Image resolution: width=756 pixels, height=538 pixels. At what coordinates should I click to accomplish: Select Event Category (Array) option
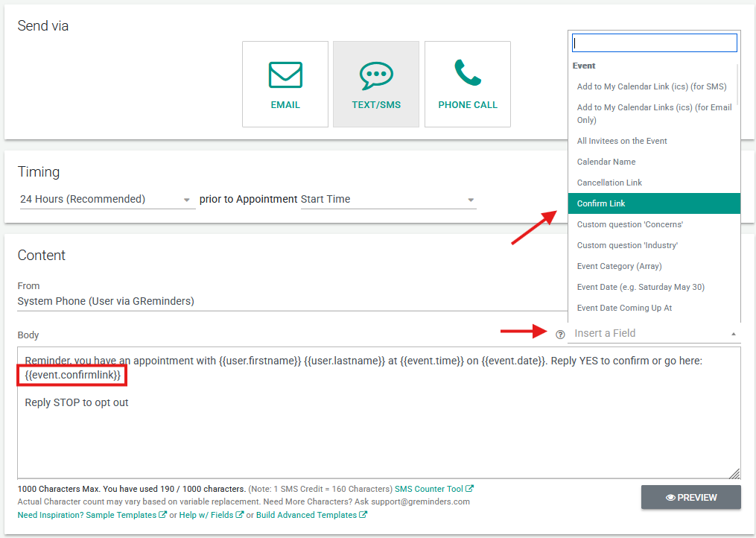[x=619, y=266]
